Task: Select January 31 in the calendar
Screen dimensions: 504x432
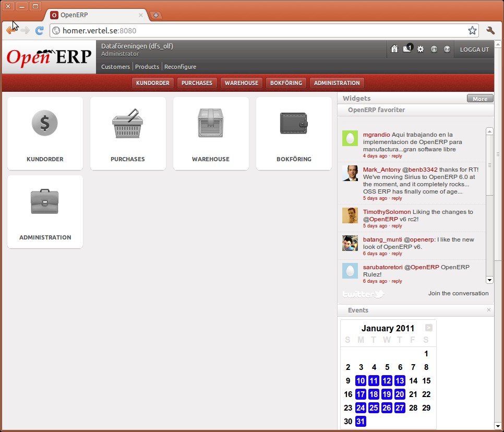Action: click(x=361, y=421)
